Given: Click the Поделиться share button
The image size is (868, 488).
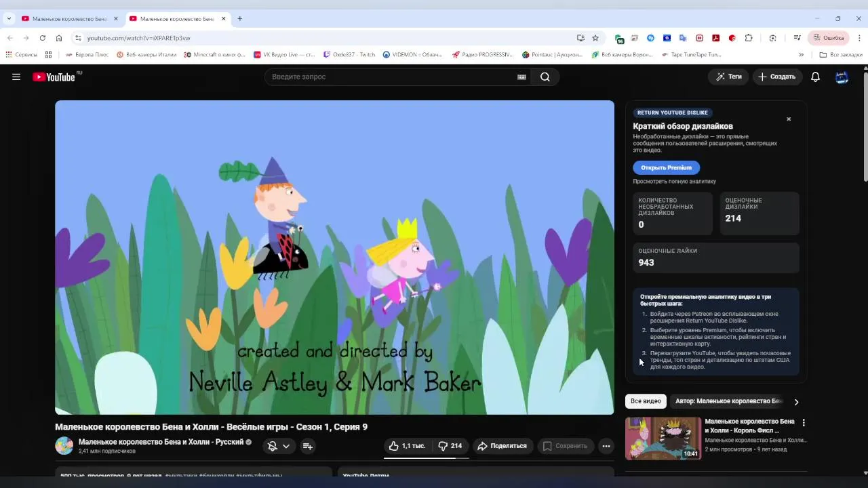Looking at the screenshot, I should [x=502, y=446].
